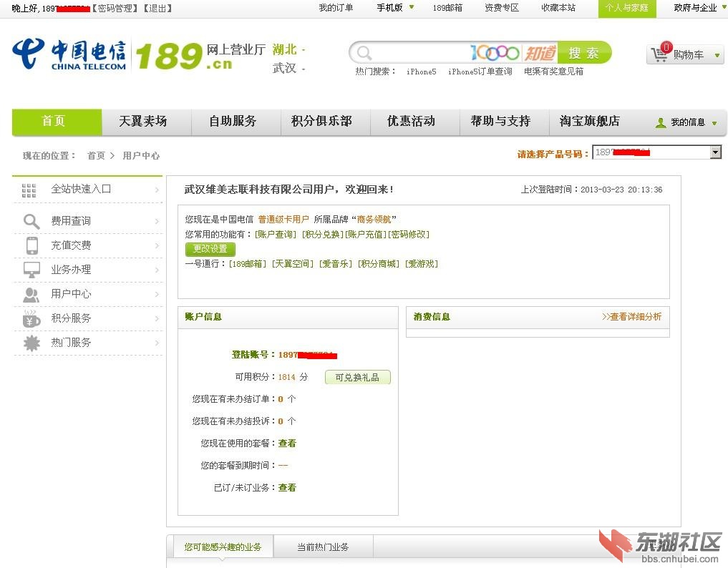
Task: Click the 搜索 button
Action: 584,53
